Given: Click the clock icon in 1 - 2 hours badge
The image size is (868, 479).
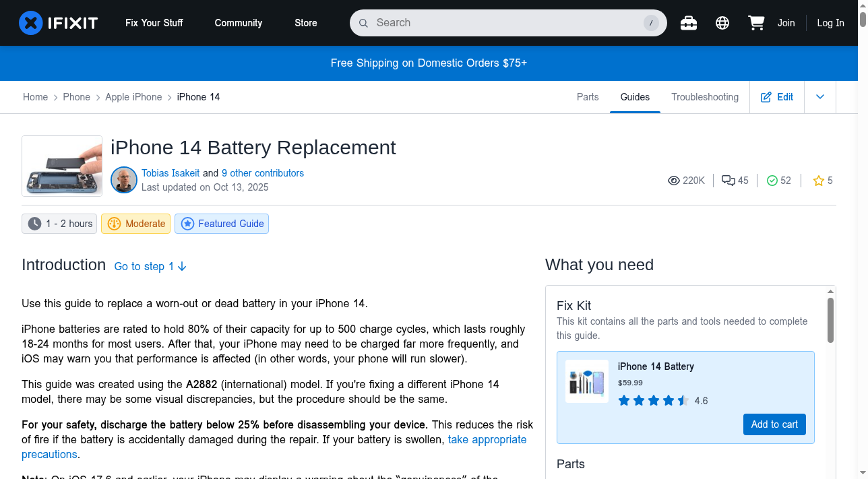Looking at the screenshot, I should [34, 224].
